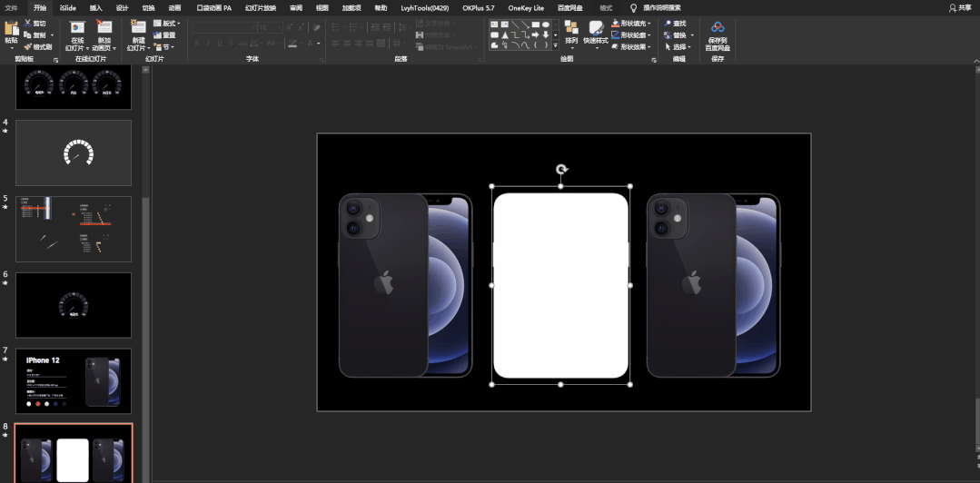The width and height of the screenshot is (980, 483).
Task: Open Select (选择) dropdown
Action: point(677,47)
